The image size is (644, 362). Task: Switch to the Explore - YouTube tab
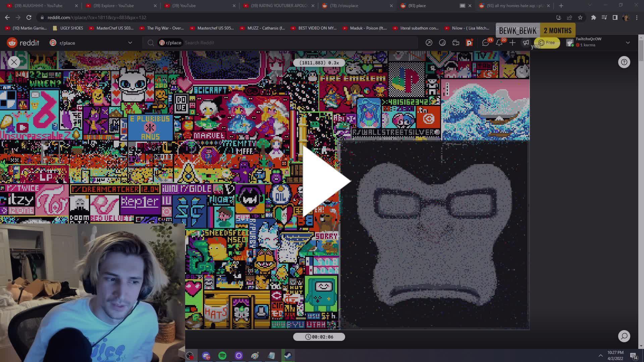pos(121,5)
